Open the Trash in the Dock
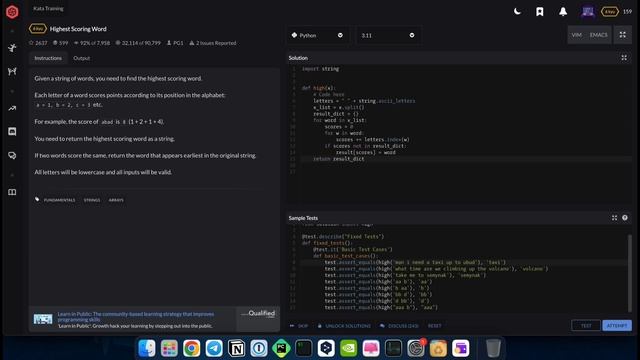The height and width of the screenshot is (360, 640). tap(493, 348)
